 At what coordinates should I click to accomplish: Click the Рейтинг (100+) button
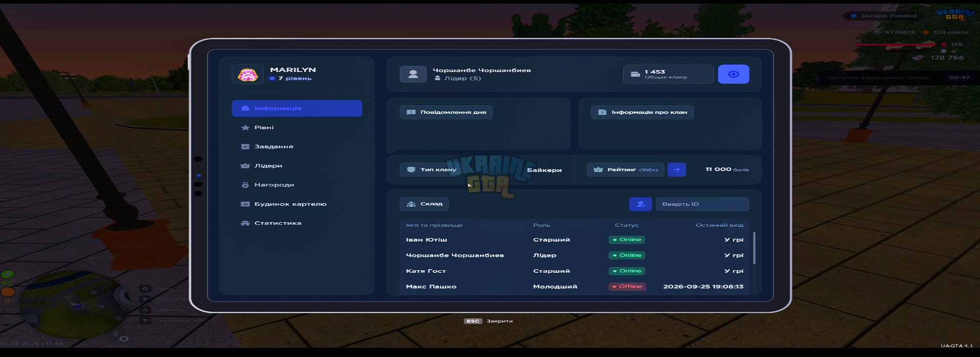point(625,170)
